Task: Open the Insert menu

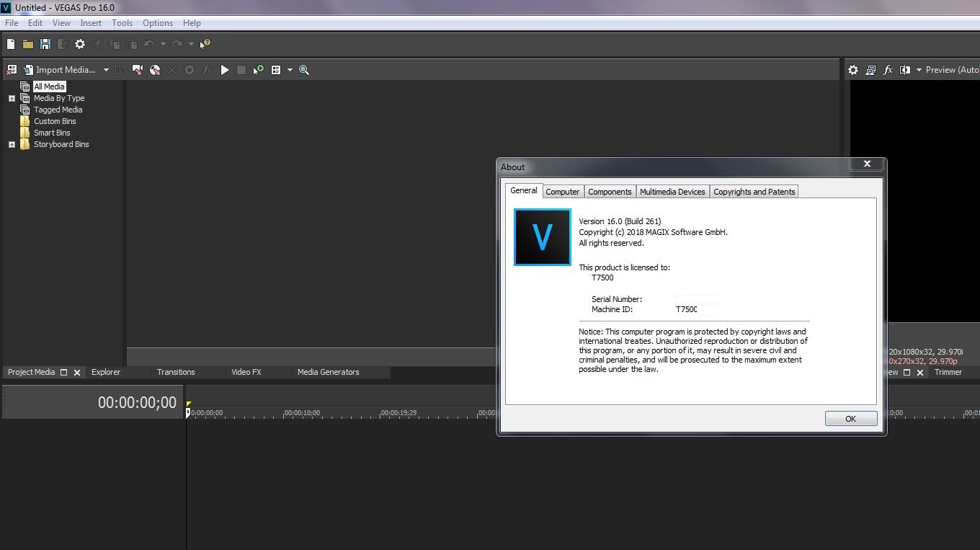Action: pos(91,23)
